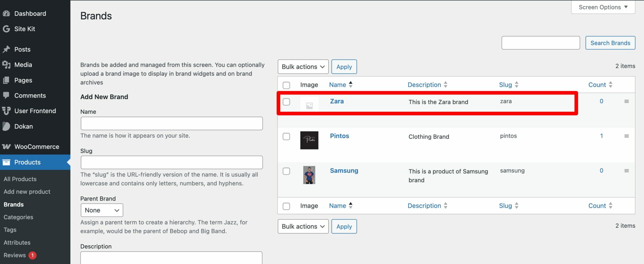The height and width of the screenshot is (264, 644).
Task: Click the bottom Apply button
Action: pyautogui.click(x=344, y=226)
